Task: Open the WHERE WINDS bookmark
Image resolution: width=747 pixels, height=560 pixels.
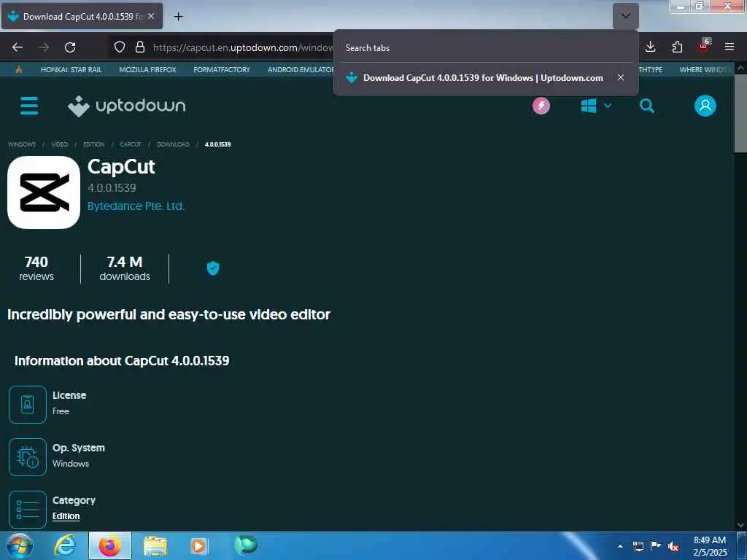Action: point(703,69)
